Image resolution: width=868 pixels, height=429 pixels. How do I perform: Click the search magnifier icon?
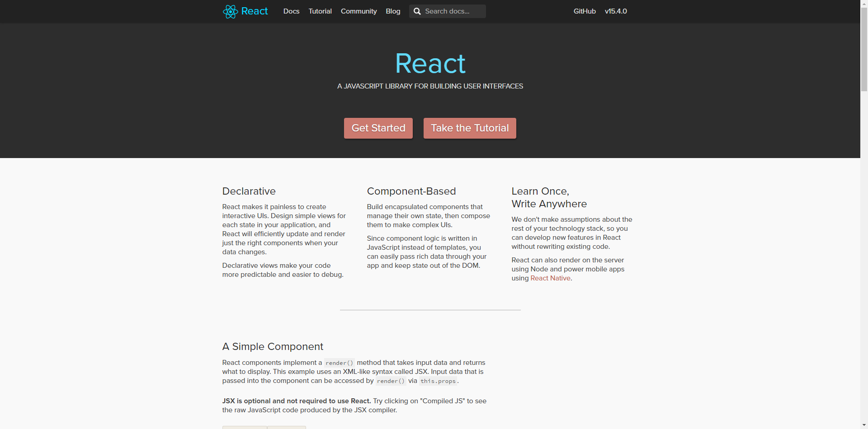(417, 11)
